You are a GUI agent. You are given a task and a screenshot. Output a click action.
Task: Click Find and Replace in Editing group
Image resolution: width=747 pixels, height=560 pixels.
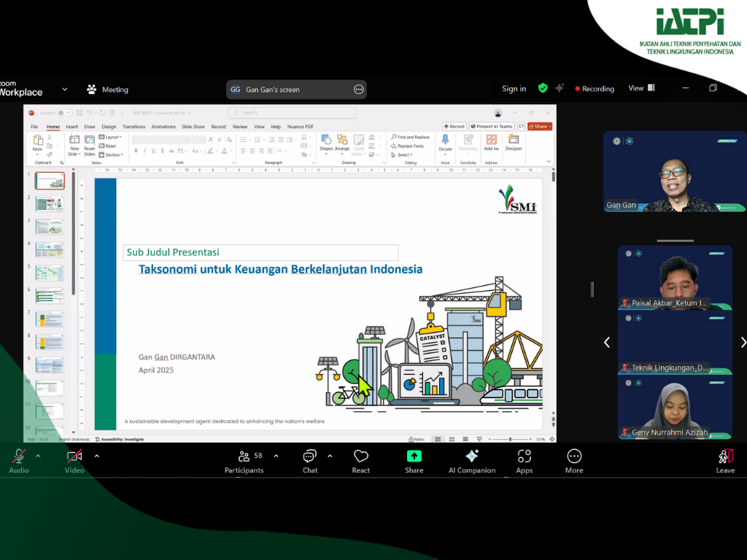[410, 137]
